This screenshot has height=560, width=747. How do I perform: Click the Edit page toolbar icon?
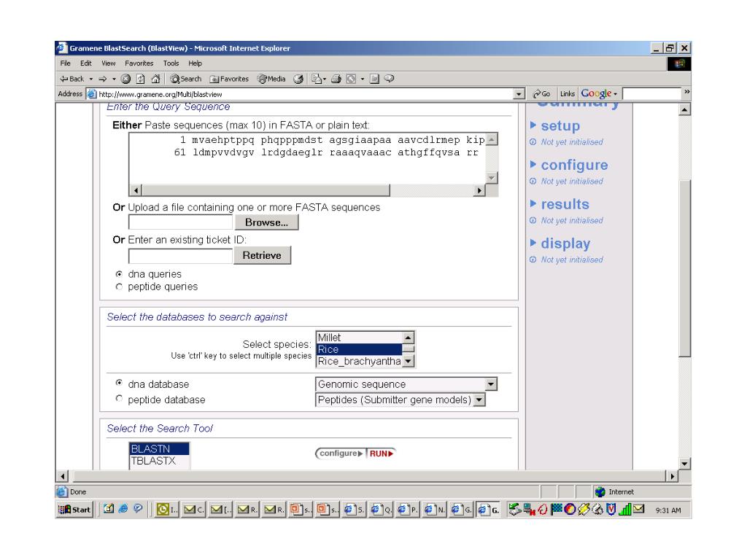pyautogui.click(x=351, y=79)
